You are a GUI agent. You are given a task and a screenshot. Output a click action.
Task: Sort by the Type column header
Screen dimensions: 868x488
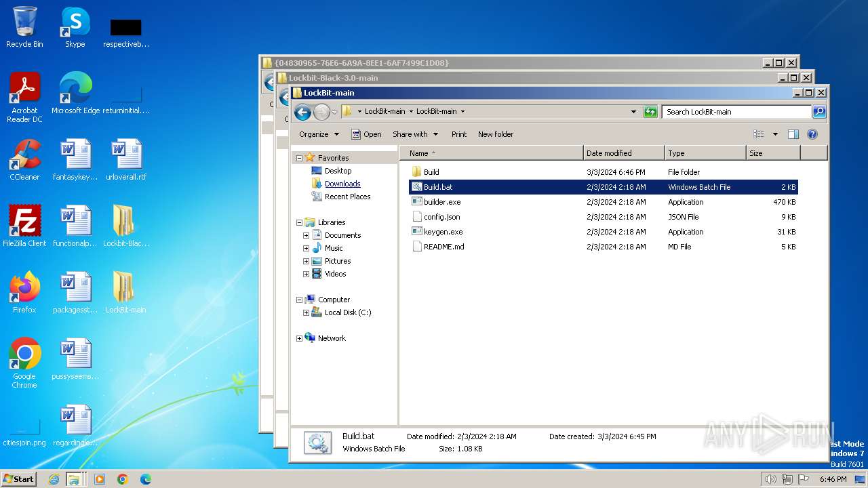point(705,153)
